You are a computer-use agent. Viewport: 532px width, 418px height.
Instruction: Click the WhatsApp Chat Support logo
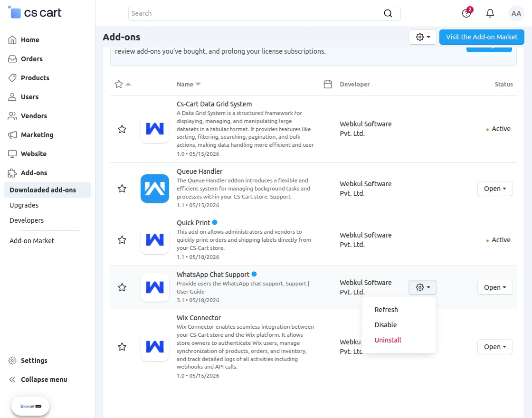(155, 287)
